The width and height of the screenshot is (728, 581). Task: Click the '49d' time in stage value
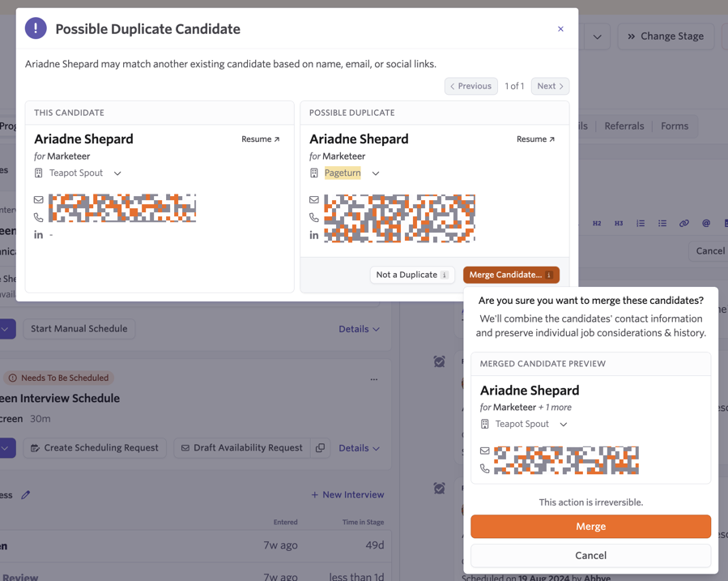click(x=375, y=545)
